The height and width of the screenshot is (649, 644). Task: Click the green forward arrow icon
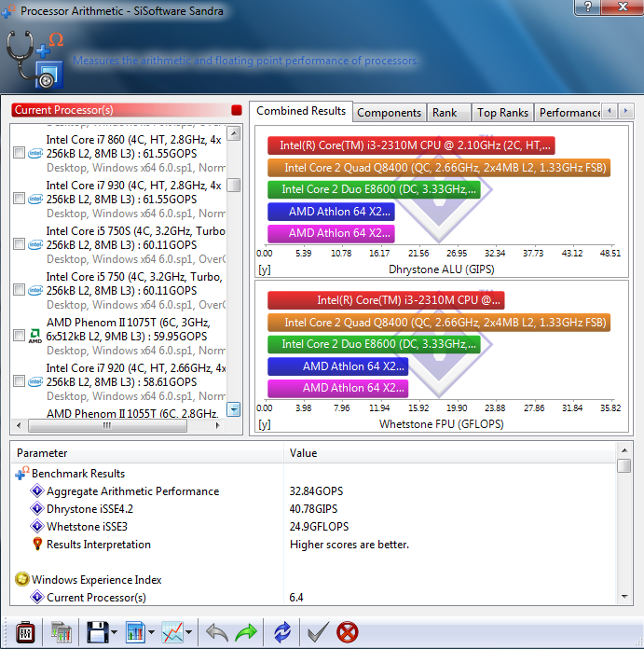pos(246,633)
